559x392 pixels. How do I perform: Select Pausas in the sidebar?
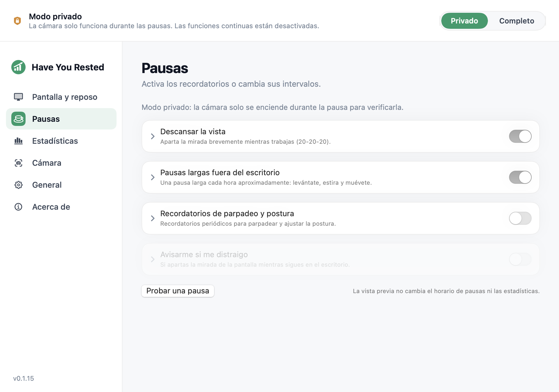click(61, 119)
